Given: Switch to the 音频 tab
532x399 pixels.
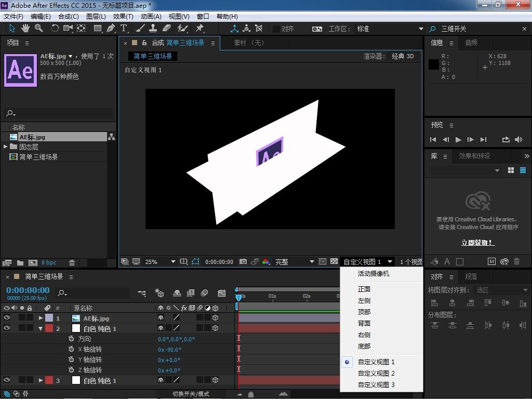Looking at the screenshot, I should click(x=471, y=43).
